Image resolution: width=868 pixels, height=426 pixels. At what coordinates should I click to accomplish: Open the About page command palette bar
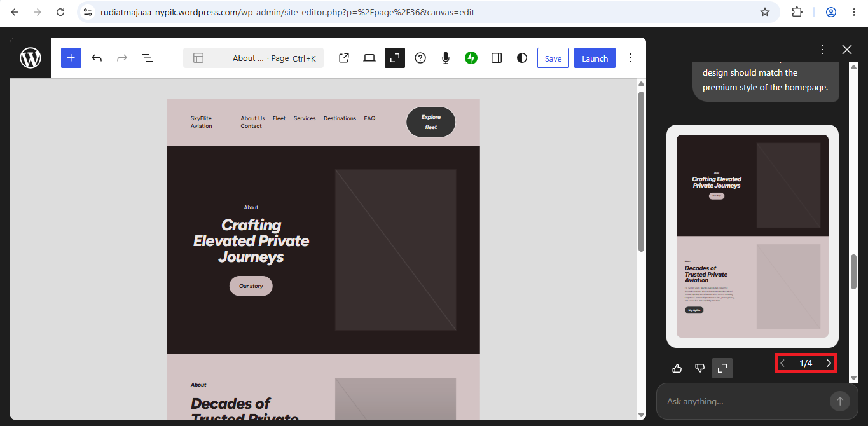253,58
